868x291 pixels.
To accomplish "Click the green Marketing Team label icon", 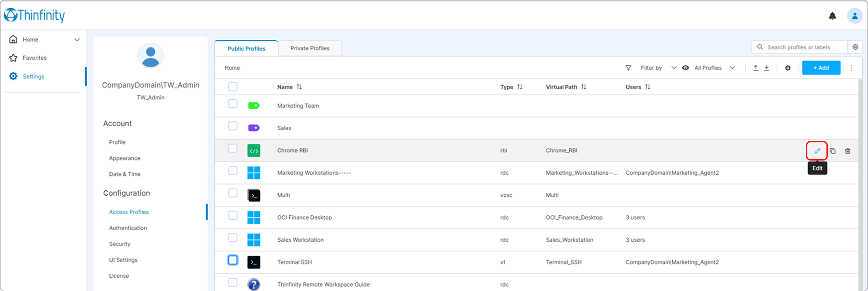I will (x=254, y=106).
